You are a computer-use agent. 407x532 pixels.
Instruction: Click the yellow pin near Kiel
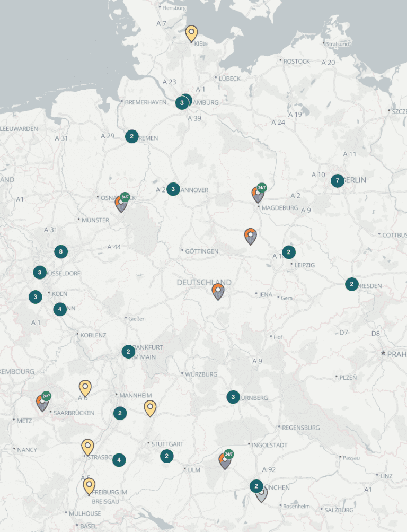click(x=191, y=33)
